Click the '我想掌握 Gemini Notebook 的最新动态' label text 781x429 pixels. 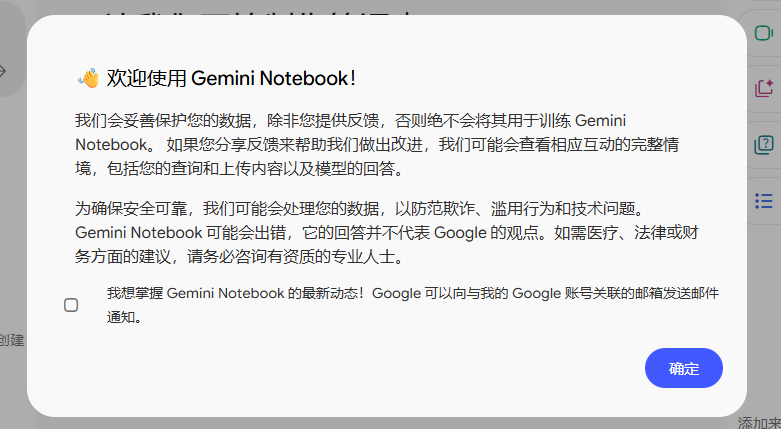(x=413, y=305)
